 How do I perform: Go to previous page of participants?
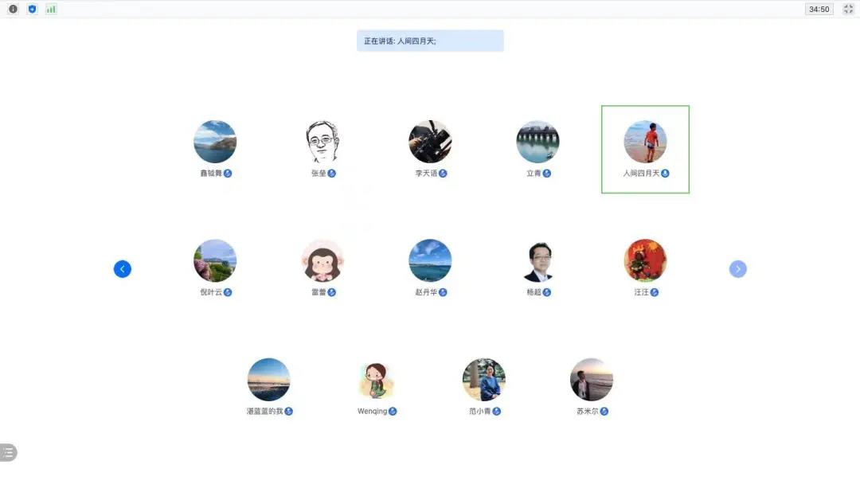123,269
